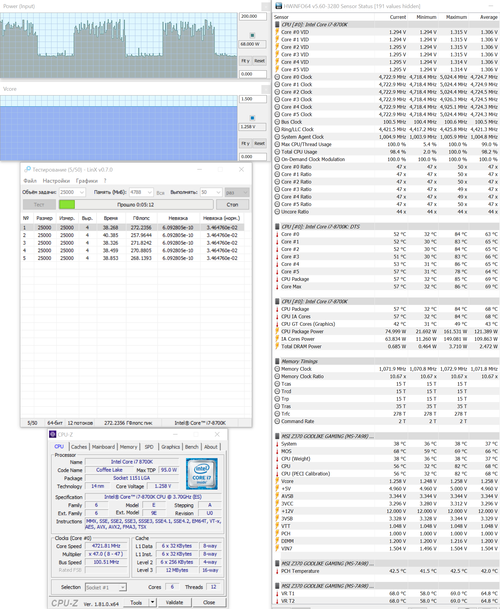The width and height of the screenshot is (500, 609).
Task: Click the Tools button in CPU-Z
Action: pyautogui.click(x=136, y=602)
